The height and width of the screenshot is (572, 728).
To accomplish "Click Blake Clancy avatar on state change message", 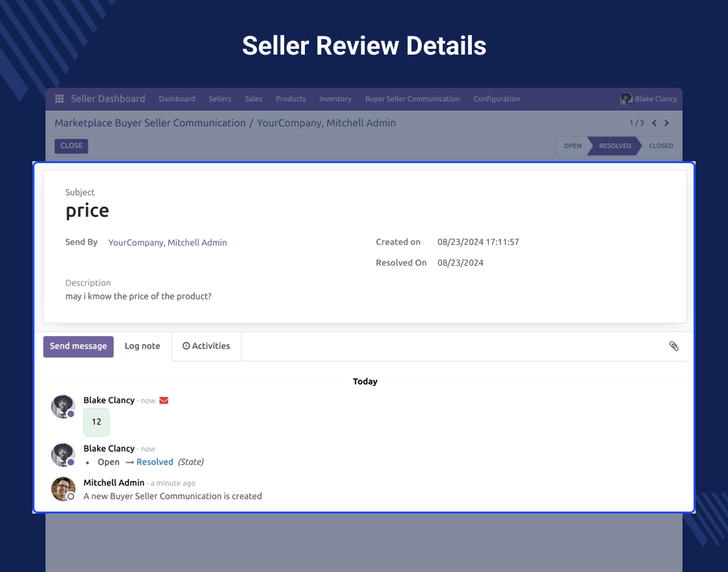I will (x=63, y=455).
